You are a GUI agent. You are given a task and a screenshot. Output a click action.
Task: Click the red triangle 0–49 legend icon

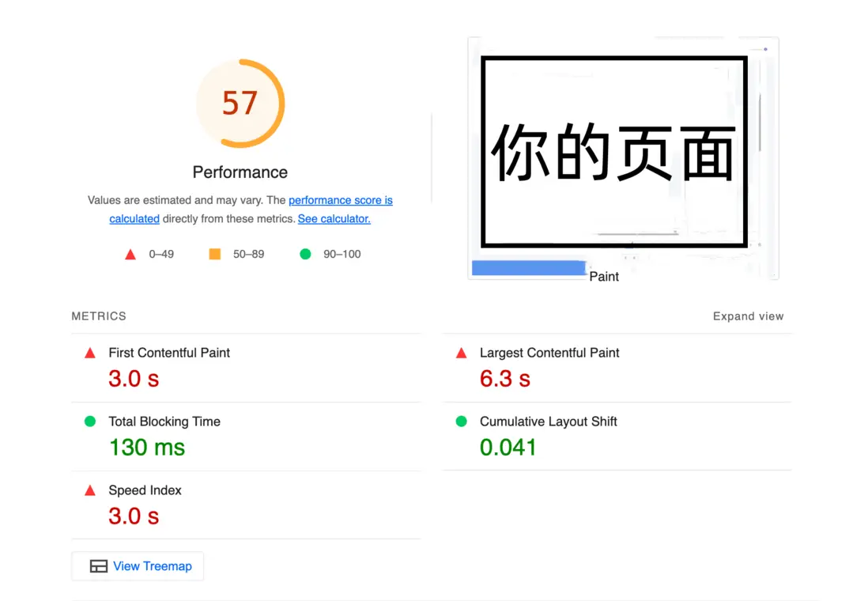point(130,255)
